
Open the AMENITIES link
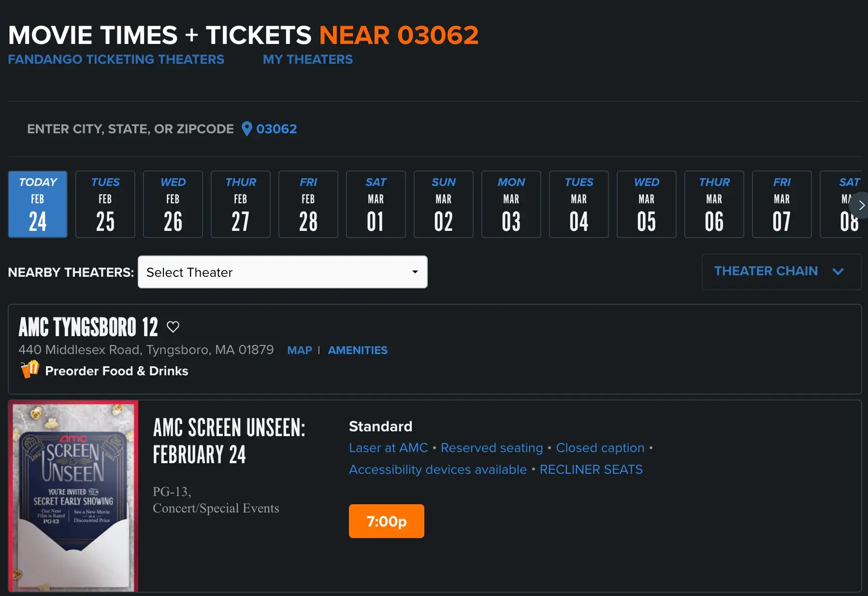pos(358,350)
